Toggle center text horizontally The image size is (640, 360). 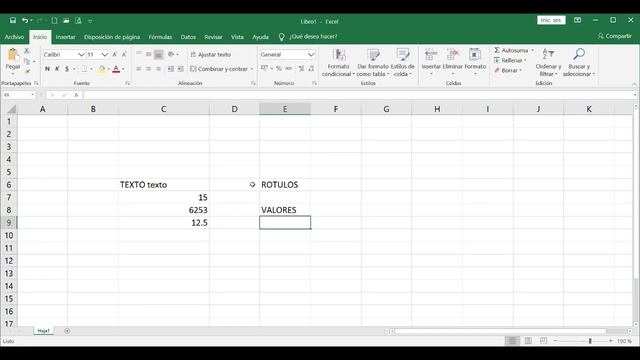point(149,69)
